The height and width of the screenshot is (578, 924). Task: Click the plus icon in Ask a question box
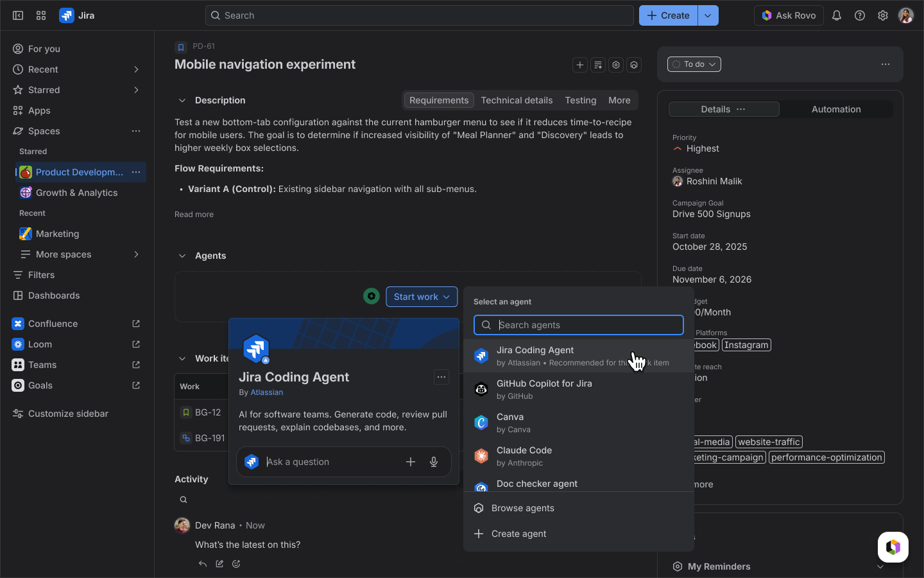click(411, 462)
